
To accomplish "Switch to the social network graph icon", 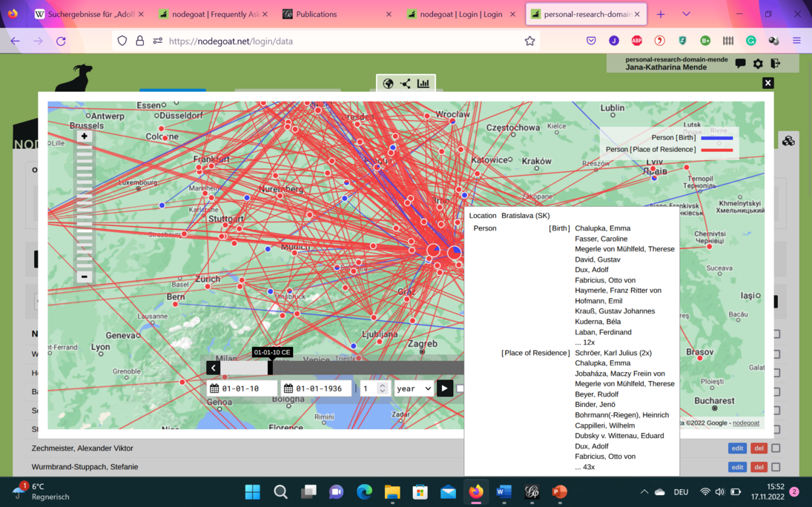I will [x=405, y=84].
